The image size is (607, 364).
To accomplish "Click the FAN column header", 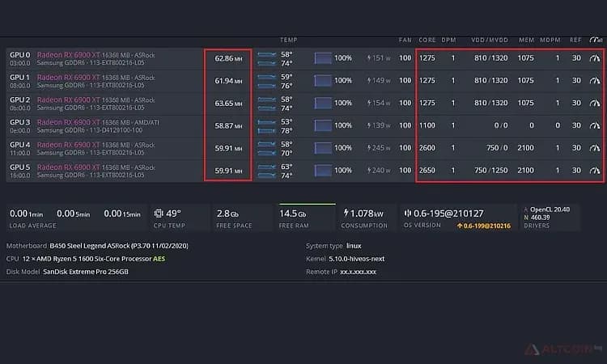I will click(405, 40).
